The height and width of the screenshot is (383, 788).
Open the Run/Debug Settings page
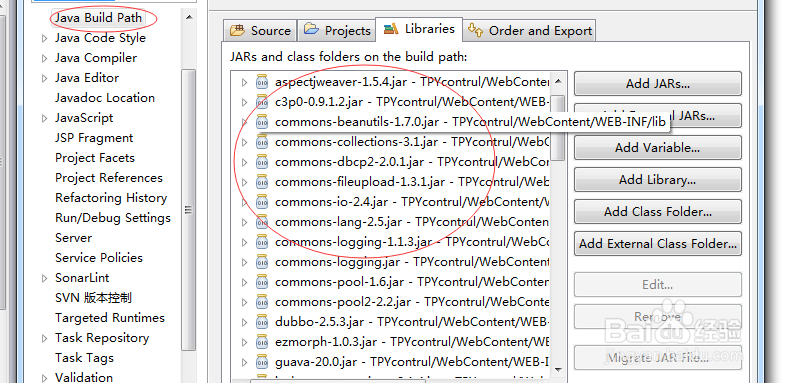(113, 218)
